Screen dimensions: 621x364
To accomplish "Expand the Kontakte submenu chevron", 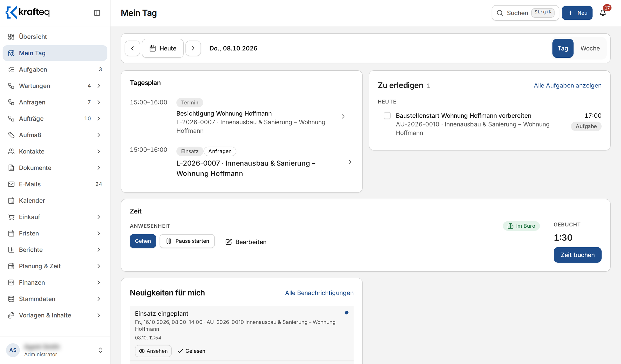I will tap(99, 151).
